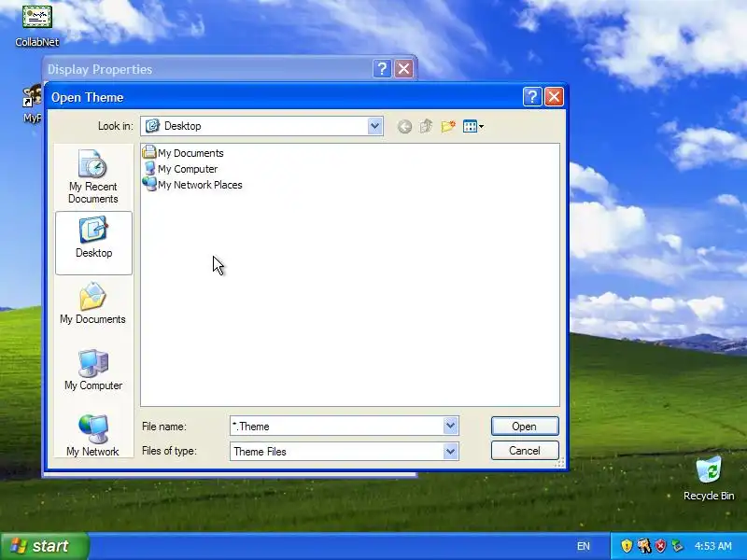Click the Open Theme help button

(532, 97)
